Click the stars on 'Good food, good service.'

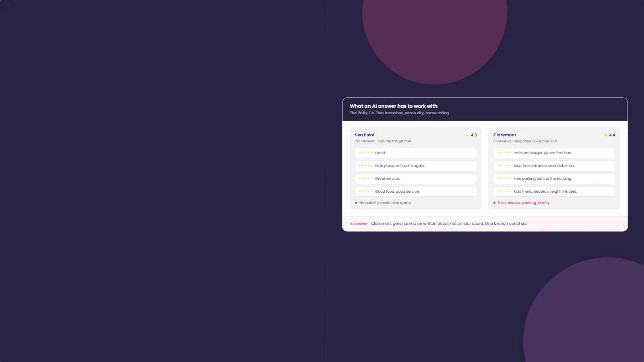pos(365,191)
